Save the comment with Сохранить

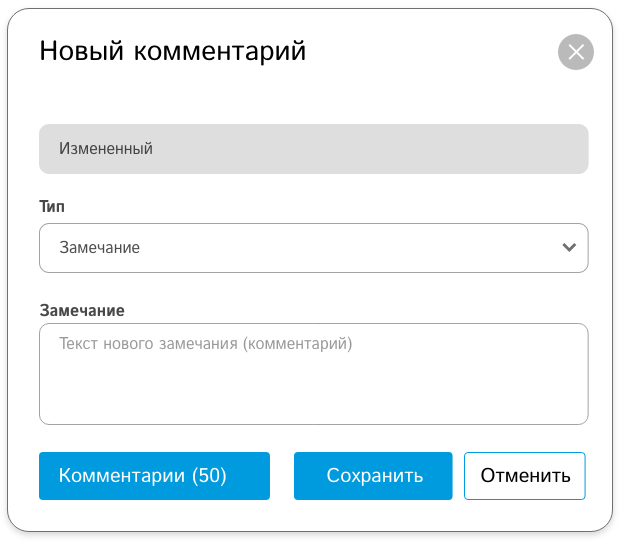(373, 476)
